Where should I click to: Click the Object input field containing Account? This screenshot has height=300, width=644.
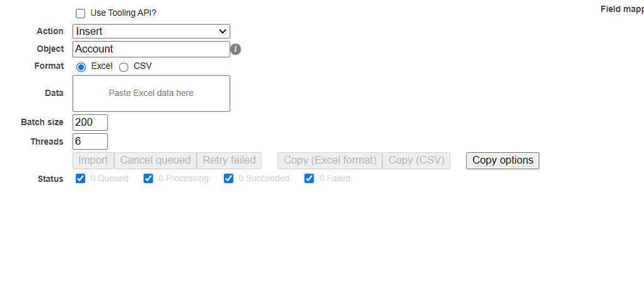coord(151,49)
